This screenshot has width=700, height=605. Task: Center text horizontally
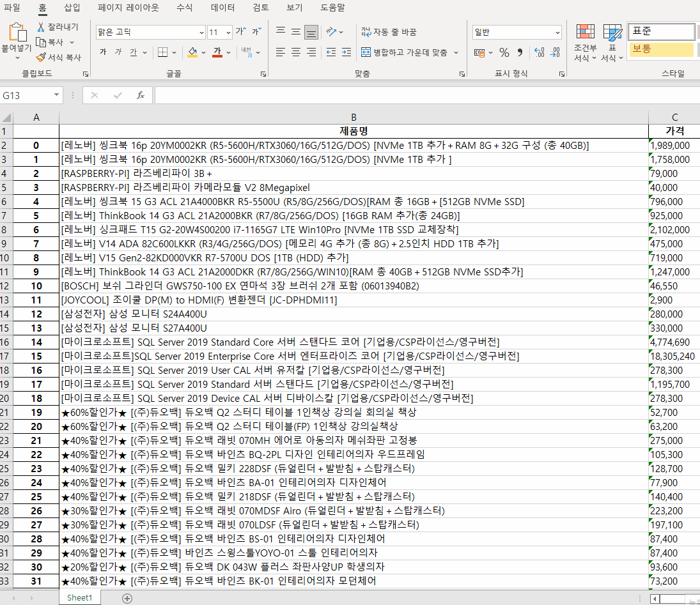point(295,52)
